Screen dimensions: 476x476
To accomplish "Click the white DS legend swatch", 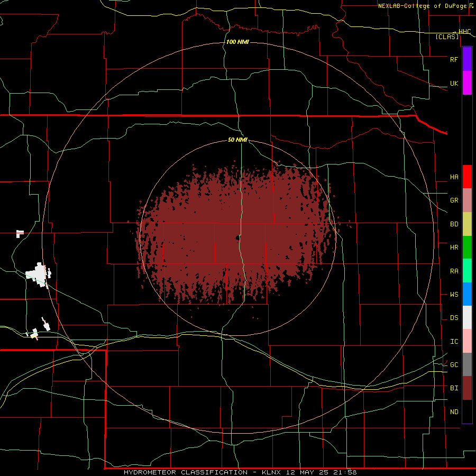I will point(467,317).
